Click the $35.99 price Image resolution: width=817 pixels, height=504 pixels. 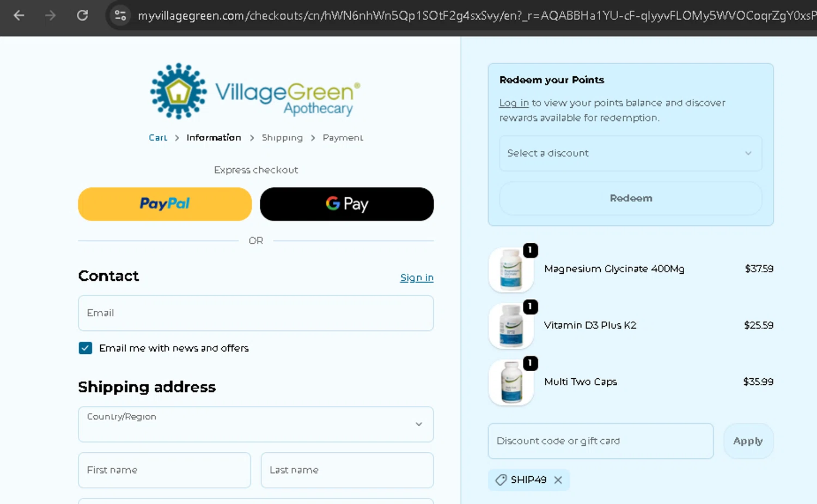tap(758, 382)
